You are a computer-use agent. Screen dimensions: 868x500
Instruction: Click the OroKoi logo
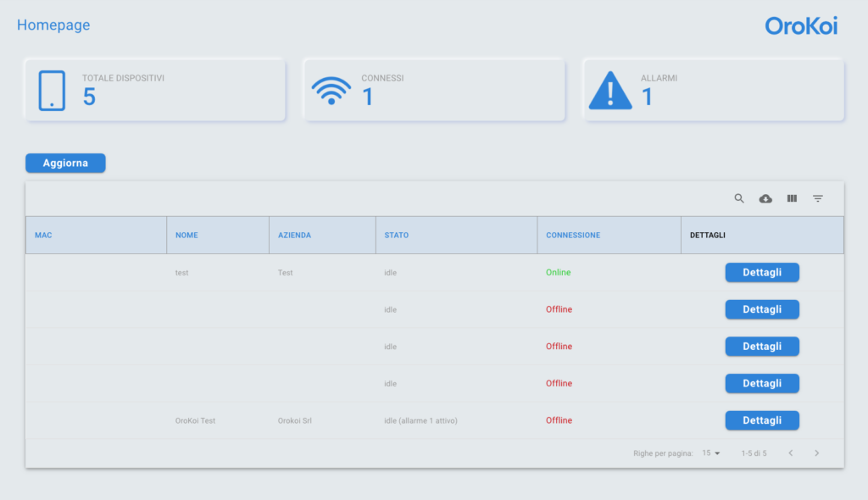[801, 25]
